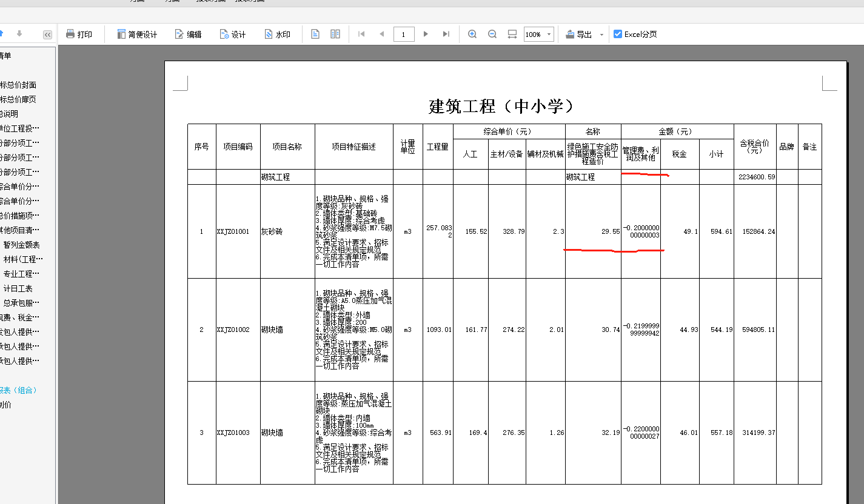Click the -0.2199999 99999942 cell

641,330
